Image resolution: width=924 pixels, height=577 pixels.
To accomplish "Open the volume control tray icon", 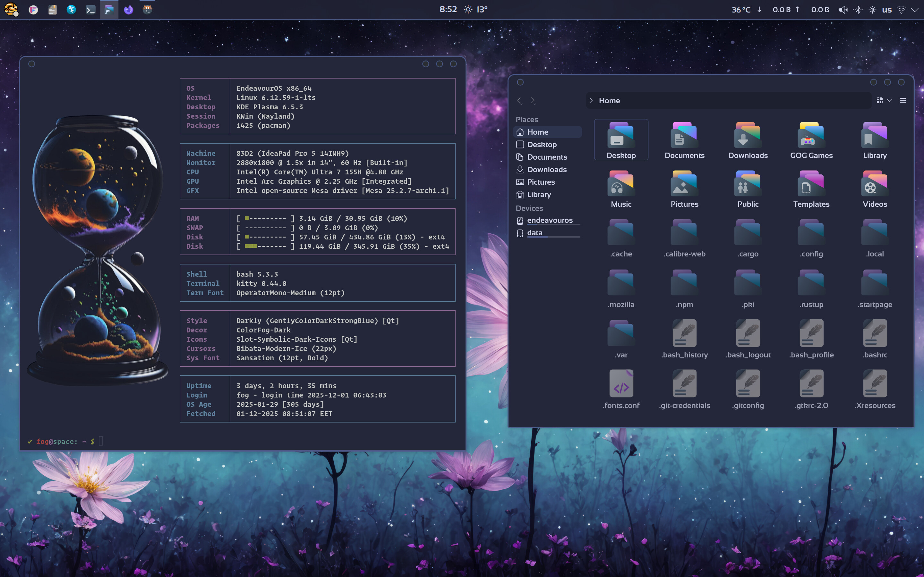I will 843,10.
